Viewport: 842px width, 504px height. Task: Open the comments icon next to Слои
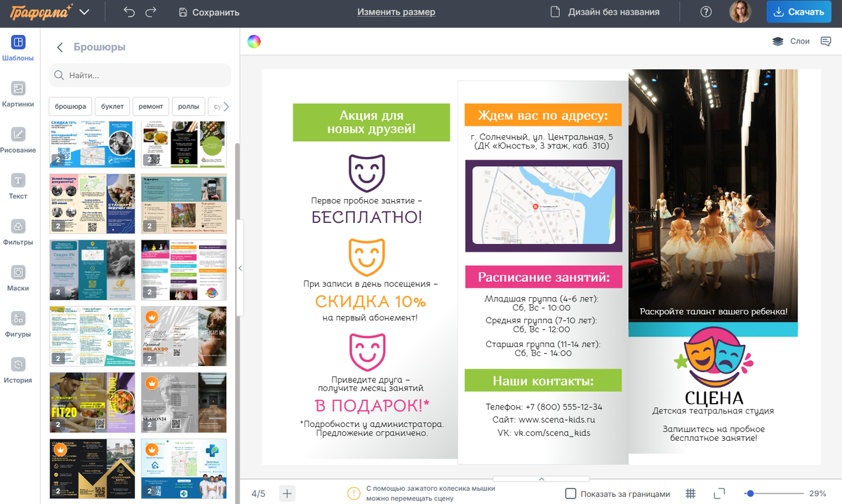[x=826, y=41]
